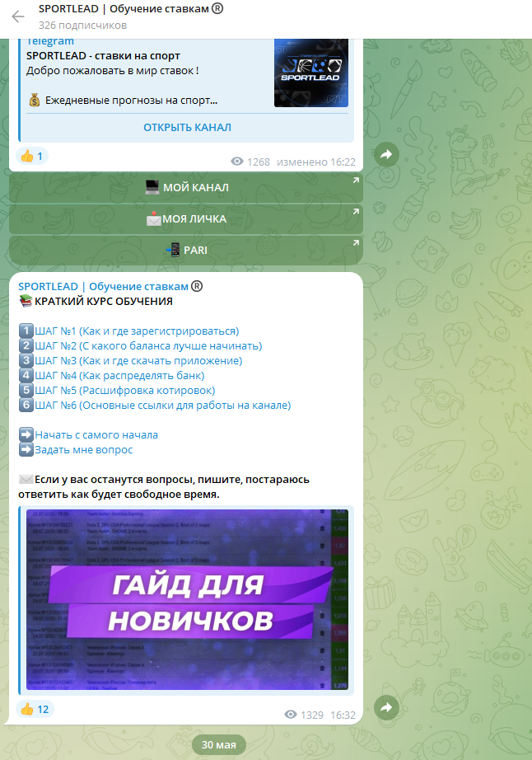Screen dimensions: 532x760
Task: Click the Добро пожаловать в мир ставок text
Action: [x=112, y=71]
